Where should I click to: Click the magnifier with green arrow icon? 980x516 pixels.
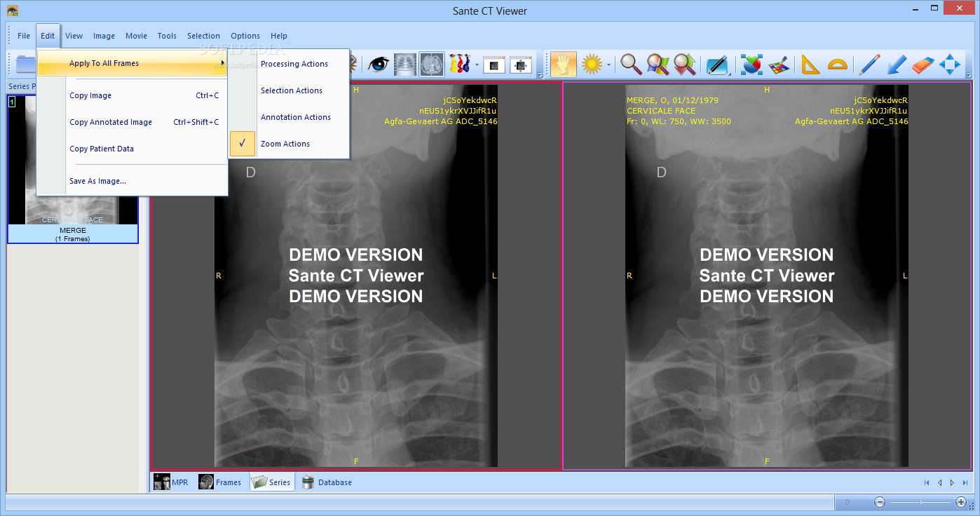[684, 64]
